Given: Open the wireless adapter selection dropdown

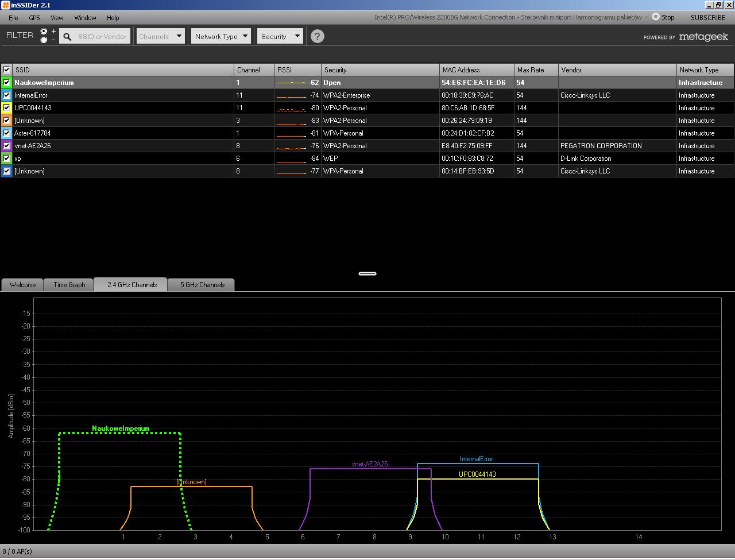Looking at the screenshot, I should (646, 17).
